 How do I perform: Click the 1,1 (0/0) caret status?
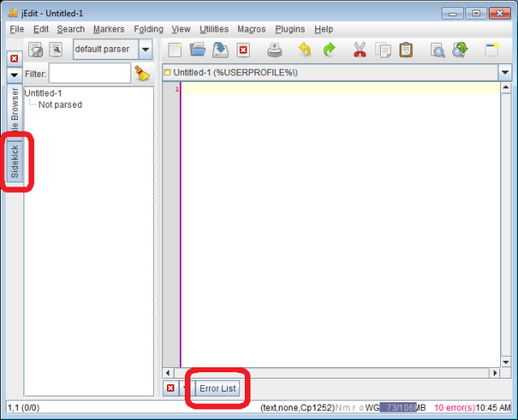(24, 408)
